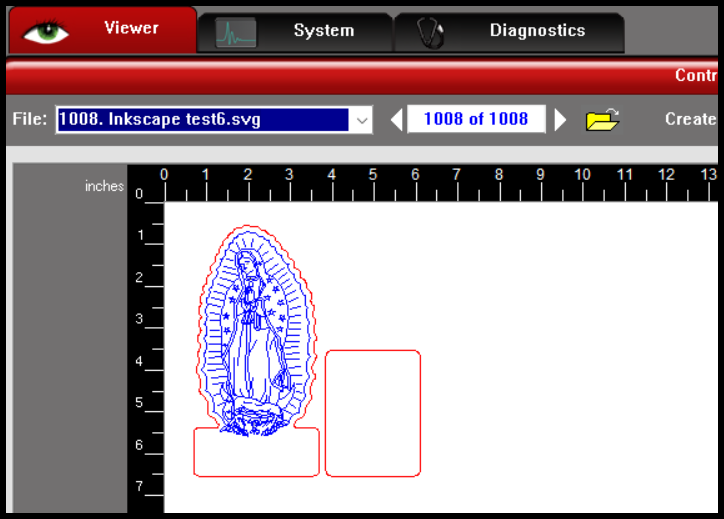
Task: Click the horizontal ruler at the 10 inch mark
Action: tap(583, 183)
